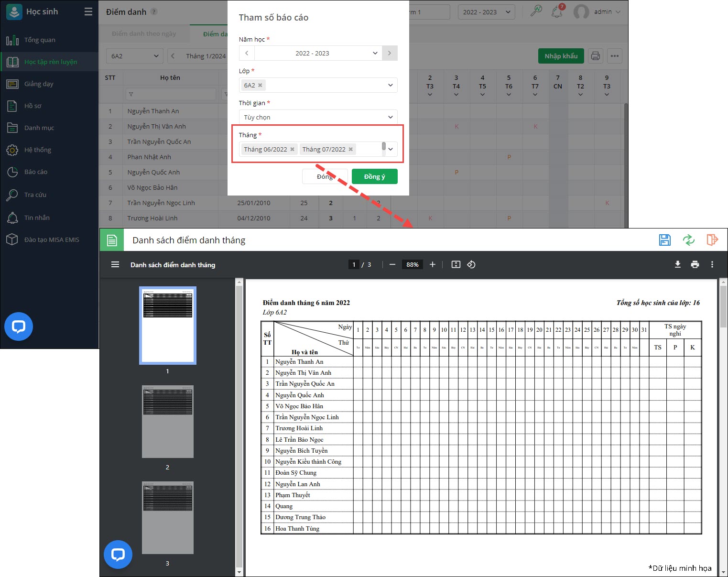This screenshot has width=728, height=577.
Task: Open Giảng dạy in the sidebar
Action: coord(39,84)
